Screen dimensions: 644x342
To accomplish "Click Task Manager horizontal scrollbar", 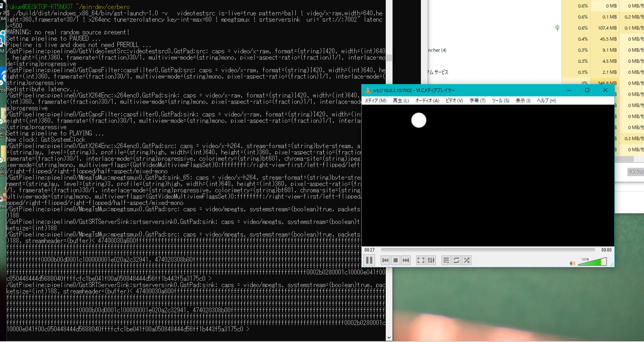I will [624, 159].
